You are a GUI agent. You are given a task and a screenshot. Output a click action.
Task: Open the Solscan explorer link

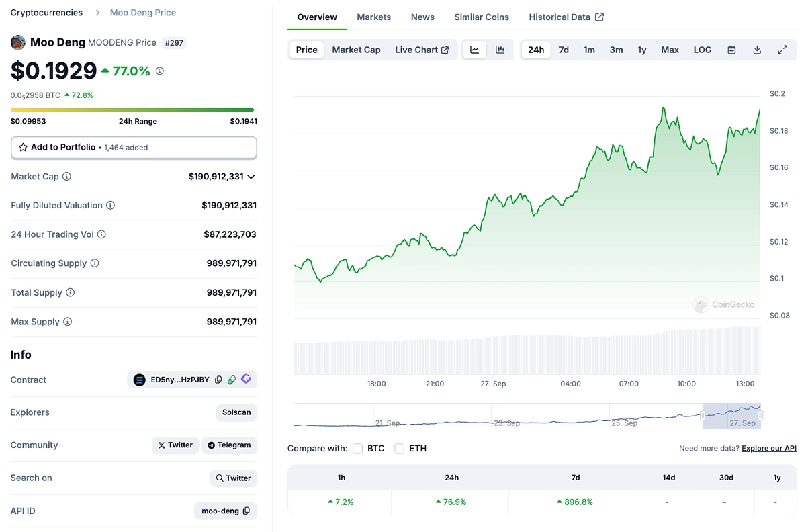(x=236, y=412)
